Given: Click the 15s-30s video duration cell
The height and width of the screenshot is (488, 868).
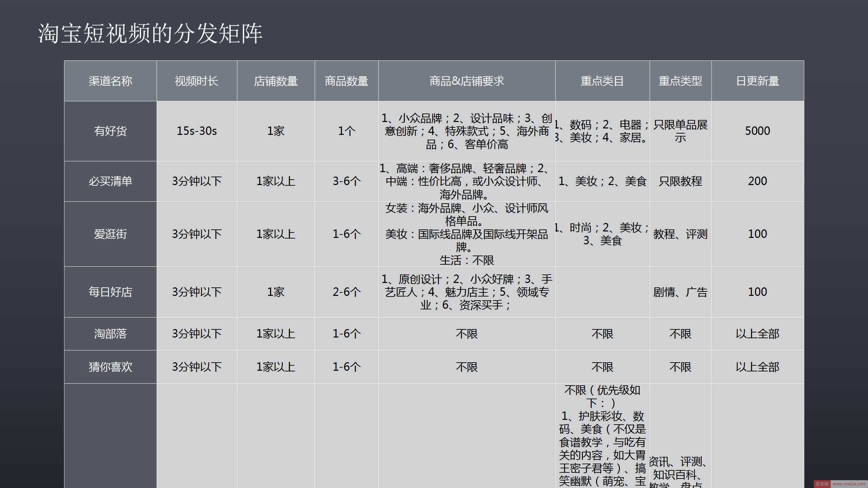Looking at the screenshot, I should pyautogui.click(x=197, y=131).
